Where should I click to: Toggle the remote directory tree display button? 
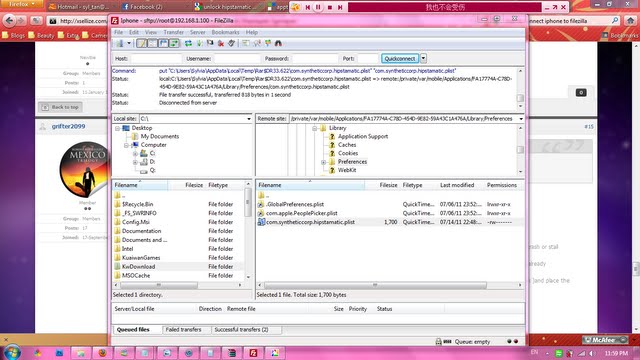163,43
